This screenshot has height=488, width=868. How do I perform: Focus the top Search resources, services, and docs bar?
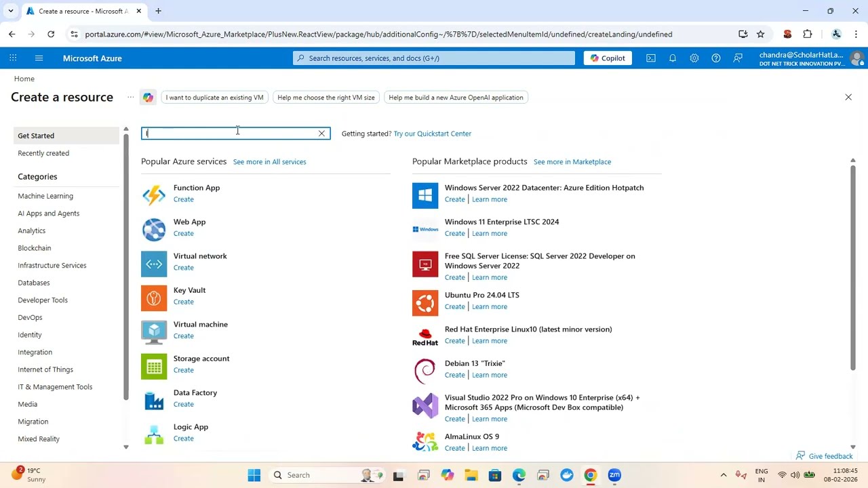[434, 58]
